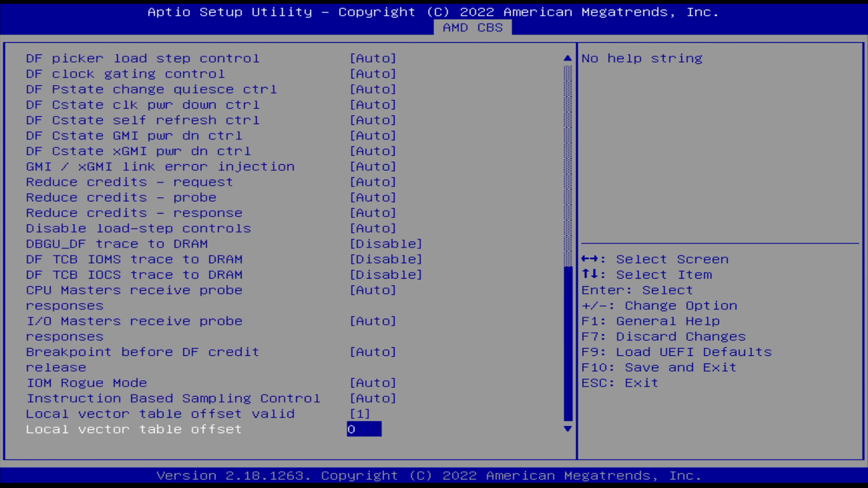This screenshot has width=868, height=488.
Task: Click the ESC: Exit hint
Action: (620, 383)
